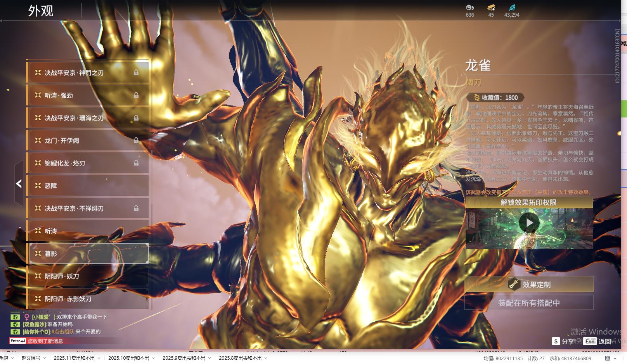Collapse the skin list with left arrow
The height and width of the screenshot is (364, 627).
coord(19,183)
